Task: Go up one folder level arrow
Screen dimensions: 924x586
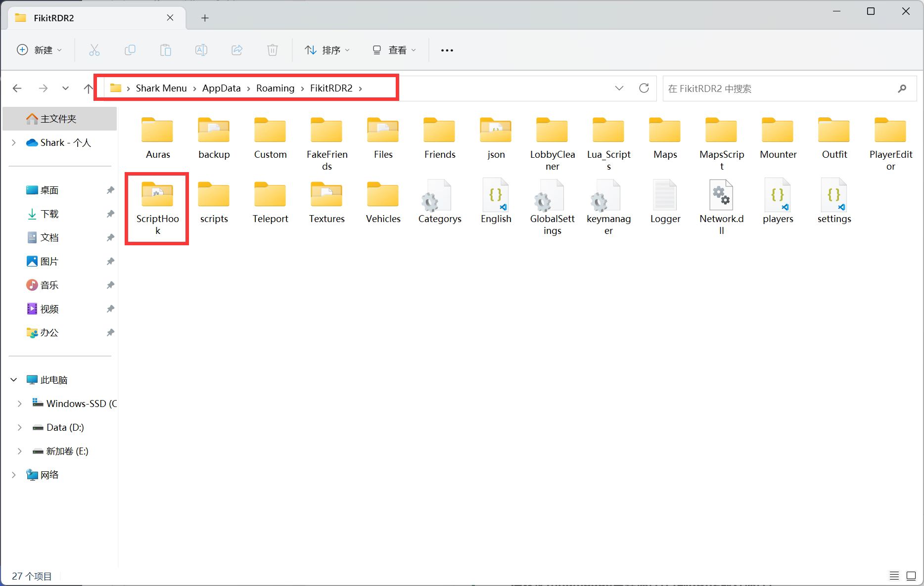Action: point(88,89)
